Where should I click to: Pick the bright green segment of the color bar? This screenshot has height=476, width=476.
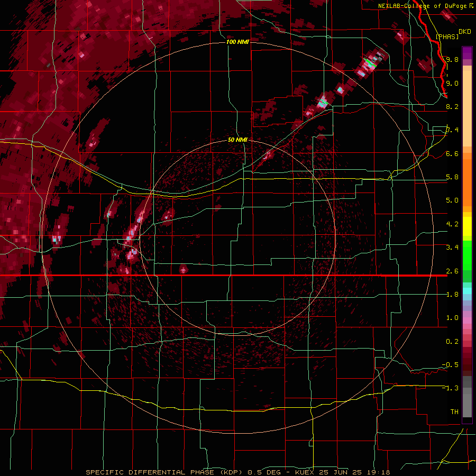click(x=467, y=255)
